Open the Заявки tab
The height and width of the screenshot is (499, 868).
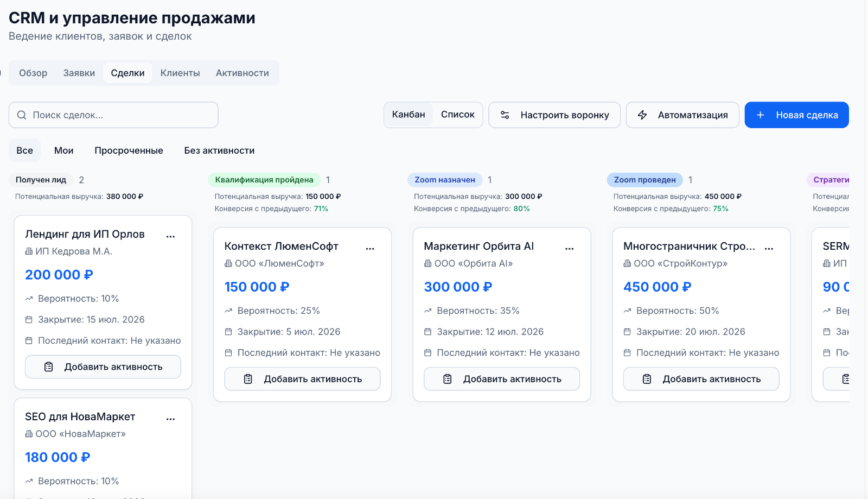tap(79, 73)
